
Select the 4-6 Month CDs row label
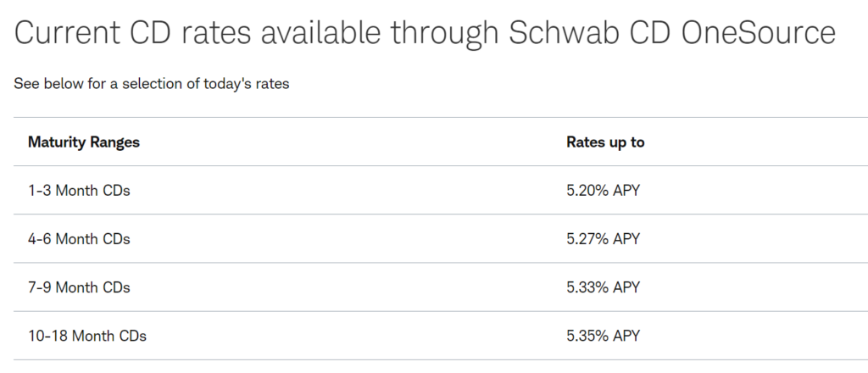[x=79, y=238]
